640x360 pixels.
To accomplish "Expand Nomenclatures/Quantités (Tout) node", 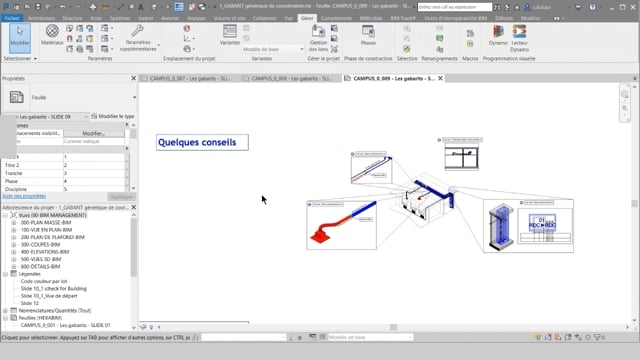I will click(5, 311).
